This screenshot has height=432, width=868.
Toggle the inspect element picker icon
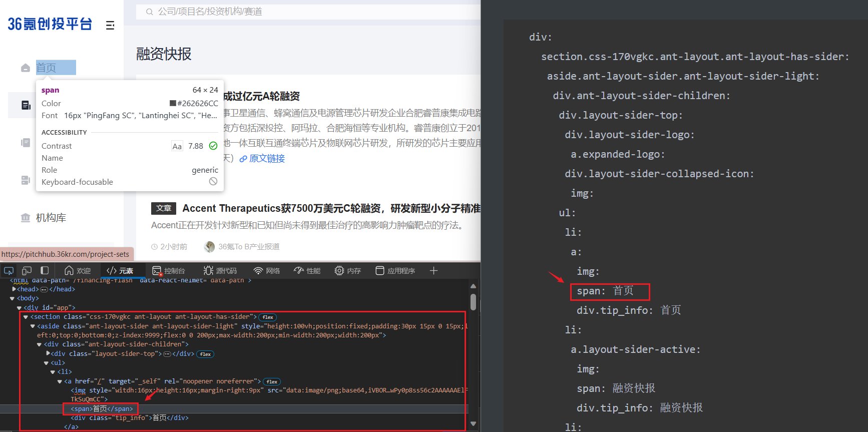click(x=9, y=271)
